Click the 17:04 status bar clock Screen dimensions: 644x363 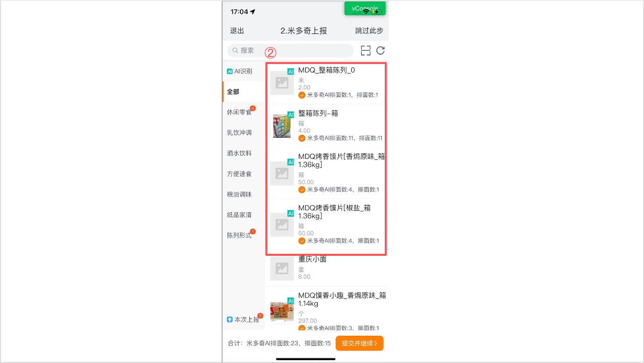[239, 11]
